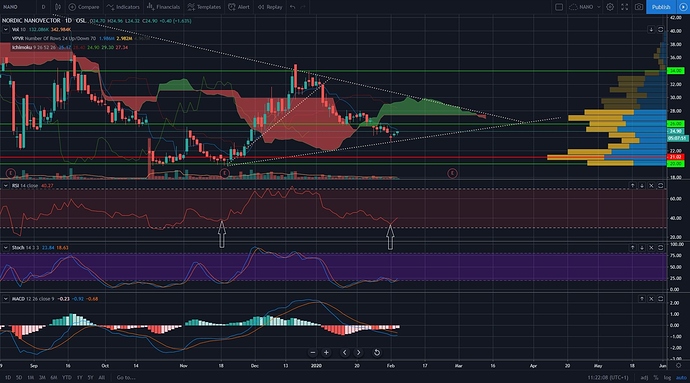Image resolution: width=690 pixels, height=383 pixels.
Task: Toggle adj dividend adjustment
Action: coord(644,378)
